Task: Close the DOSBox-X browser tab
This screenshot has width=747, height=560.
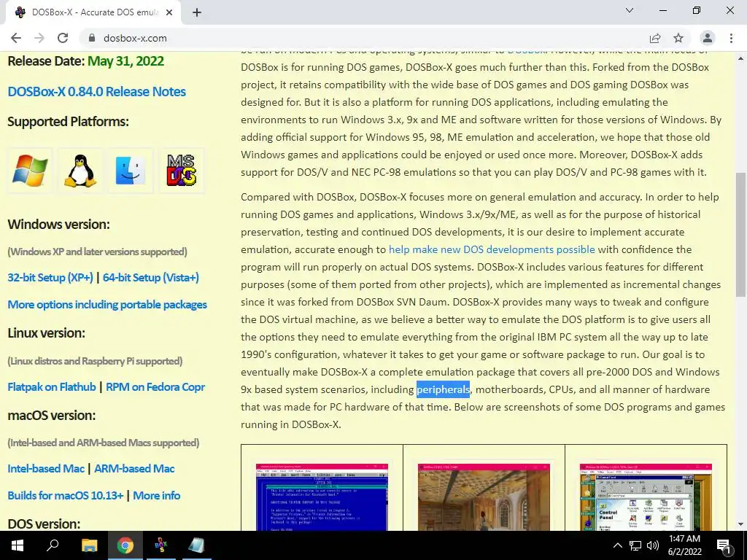Action: click(169, 12)
